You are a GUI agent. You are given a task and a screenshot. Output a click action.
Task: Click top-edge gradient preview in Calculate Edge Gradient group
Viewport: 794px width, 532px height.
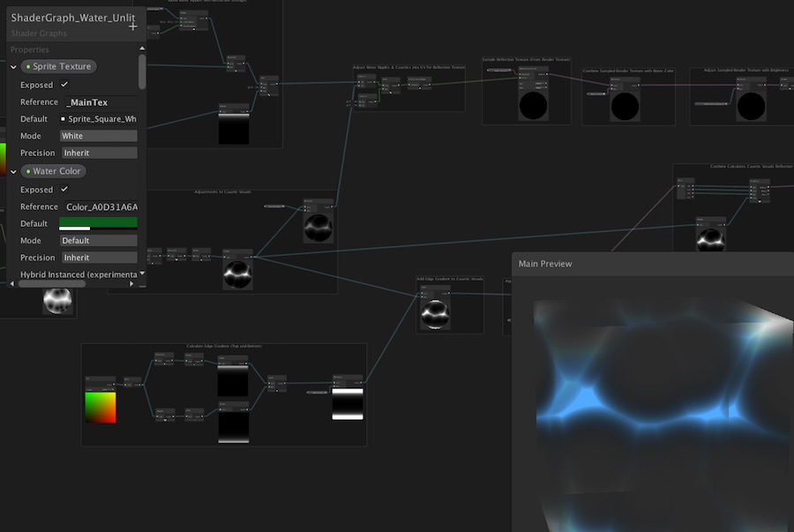pos(233,380)
